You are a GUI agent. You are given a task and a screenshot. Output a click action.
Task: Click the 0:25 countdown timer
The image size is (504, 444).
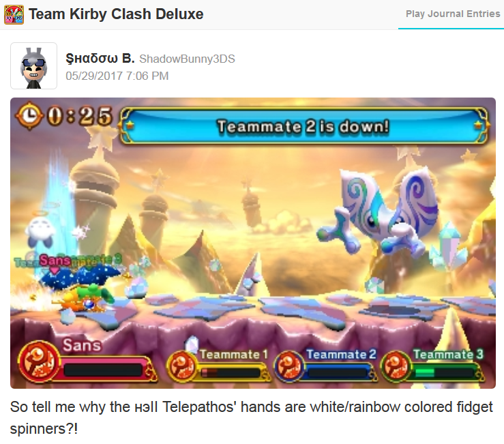tap(80, 116)
